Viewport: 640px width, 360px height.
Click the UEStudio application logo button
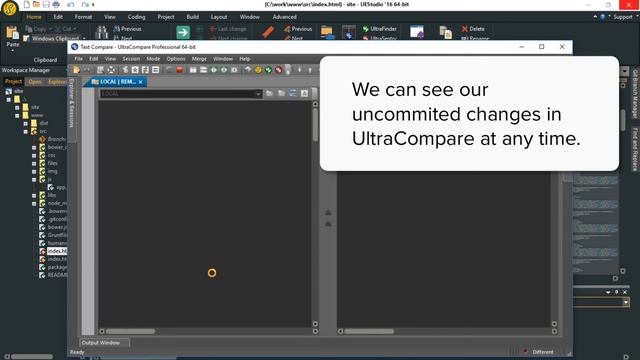[9, 8]
